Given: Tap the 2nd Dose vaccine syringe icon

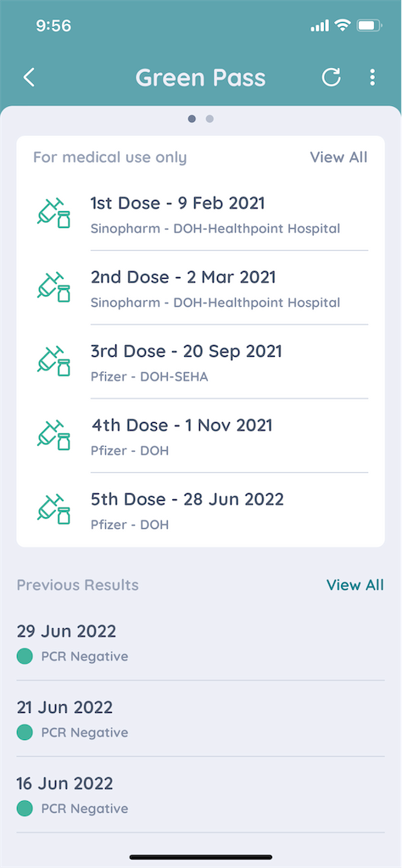Looking at the screenshot, I should 53,287.
